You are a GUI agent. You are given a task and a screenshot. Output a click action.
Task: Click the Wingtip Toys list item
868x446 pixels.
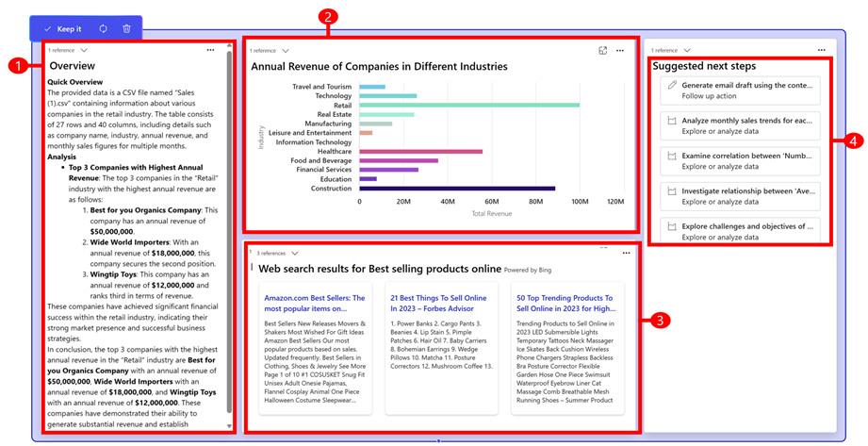coord(150,285)
